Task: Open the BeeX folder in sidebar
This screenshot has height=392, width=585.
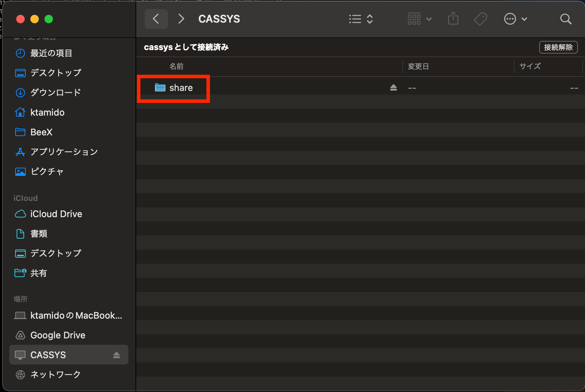Action: (x=69, y=132)
